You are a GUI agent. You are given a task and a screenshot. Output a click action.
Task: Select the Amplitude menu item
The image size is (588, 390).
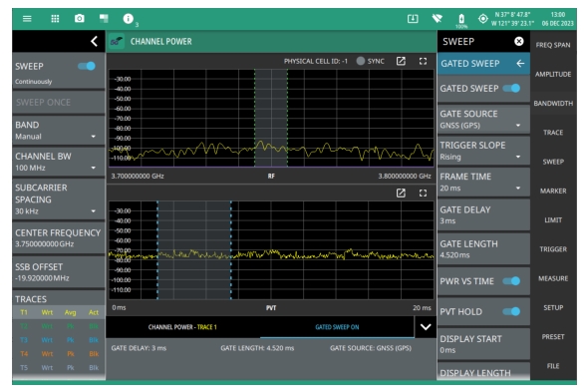tap(553, 75)
